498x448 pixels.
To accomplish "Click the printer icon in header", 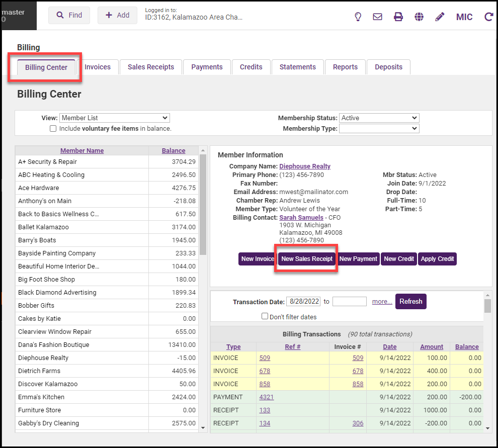I will click(x=398, y=17).
